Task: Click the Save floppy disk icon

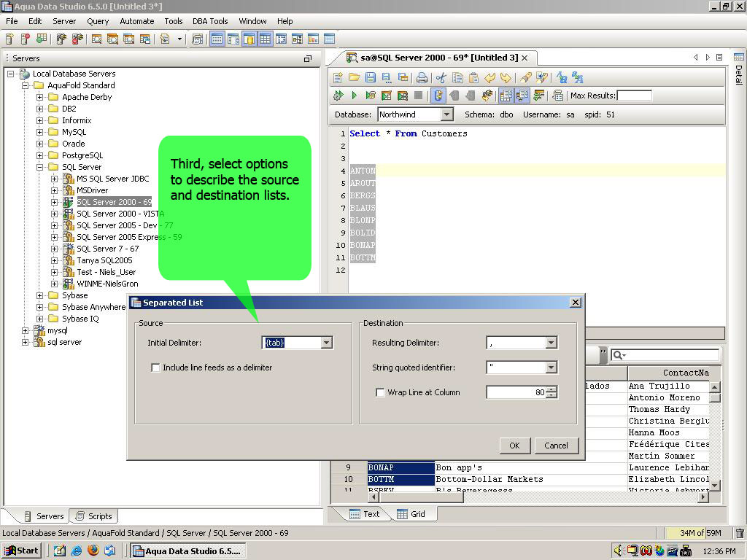Action: pos(370,77)
